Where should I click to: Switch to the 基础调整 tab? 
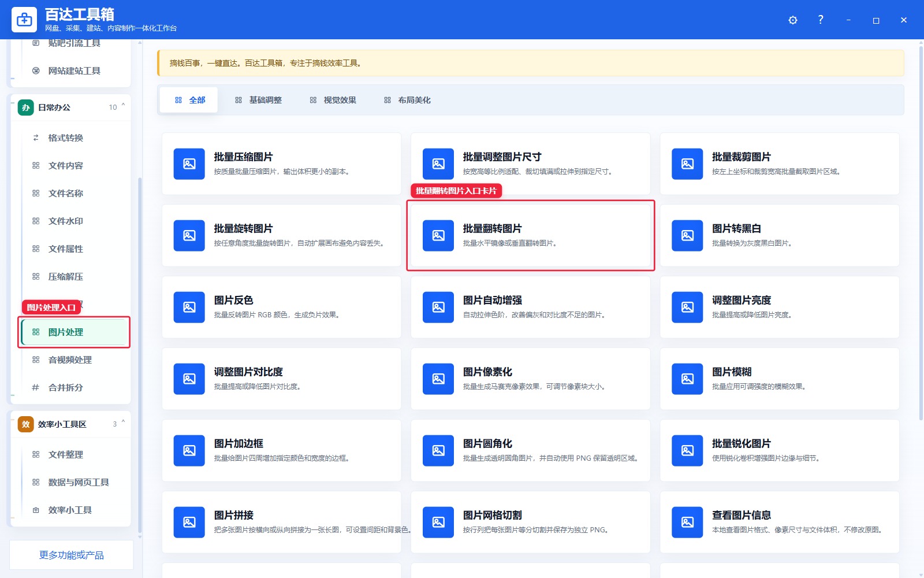click(258, 100)
